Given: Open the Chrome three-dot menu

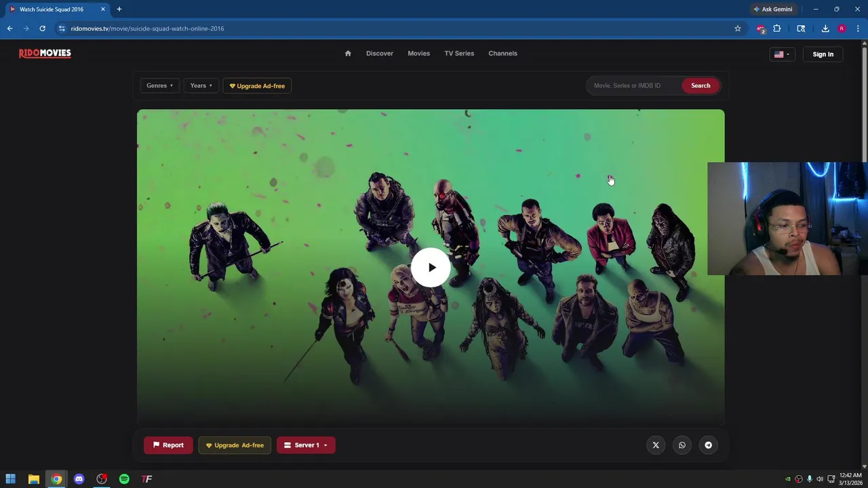Looking at the screenshot, I should [858, 28].
